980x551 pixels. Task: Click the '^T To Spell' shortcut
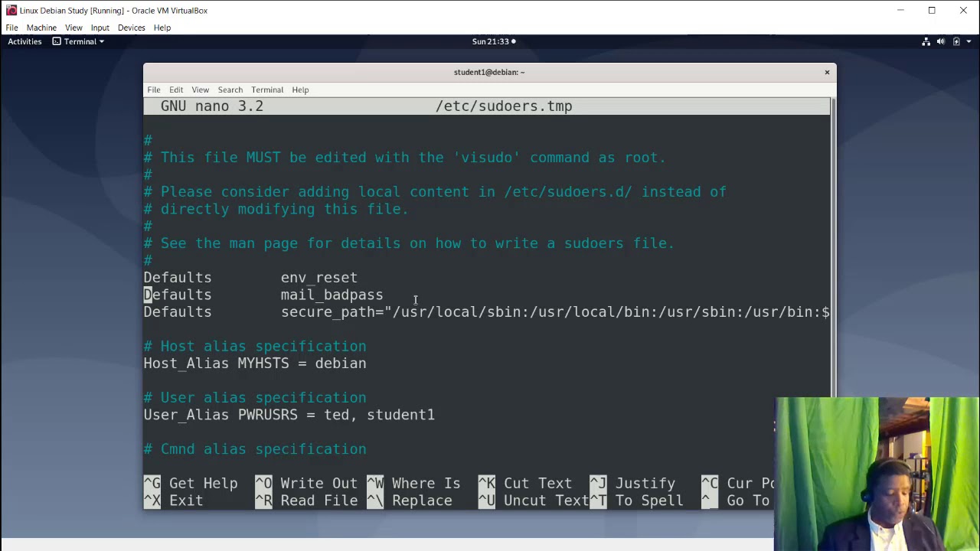click(x=636, y=500)
